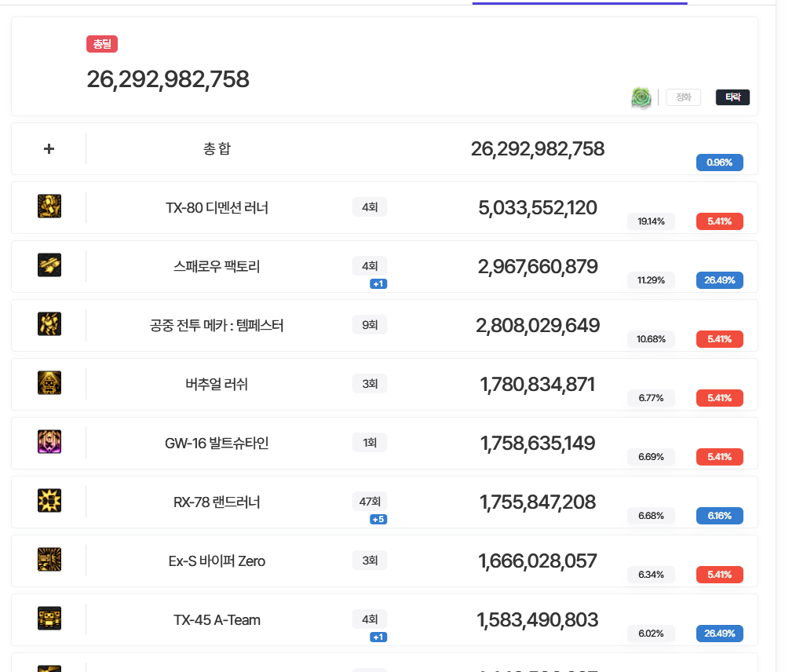Click the red 총딜 label badge
This screenshot has height=672, width=796.
(x=102, y=45)
